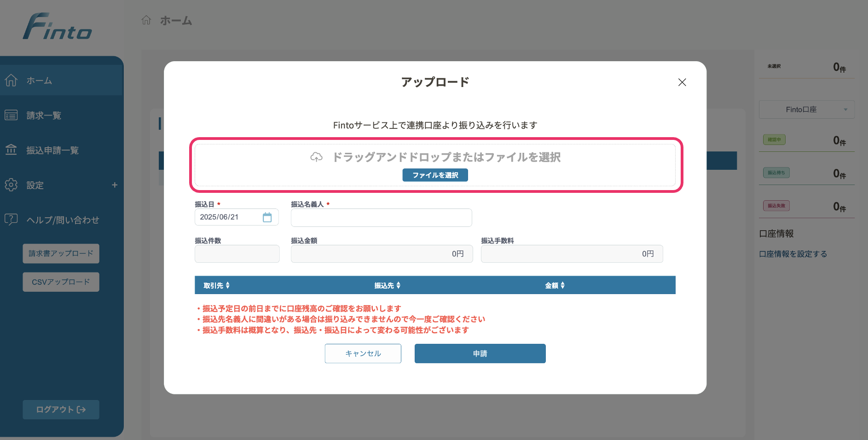The image size is (868, 440).
Task: Open the Finto口座 dropdown
Action: [x=806, y=110]
